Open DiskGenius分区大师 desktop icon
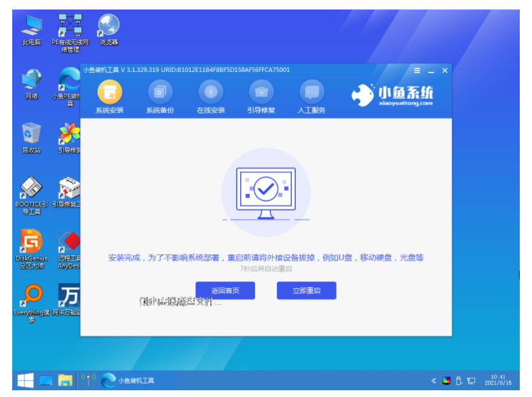 31,250
